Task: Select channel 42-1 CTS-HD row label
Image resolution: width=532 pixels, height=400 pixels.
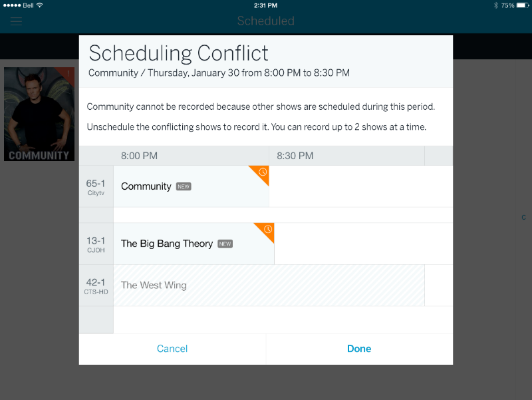Action: pyautogui.click(x=96, y=286)
